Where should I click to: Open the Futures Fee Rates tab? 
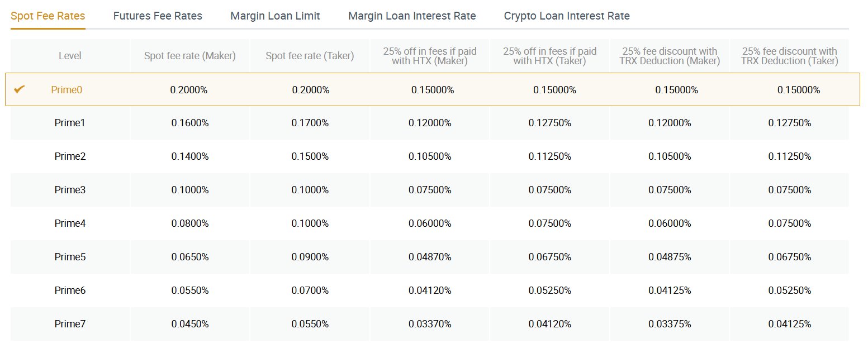(158, 16)
